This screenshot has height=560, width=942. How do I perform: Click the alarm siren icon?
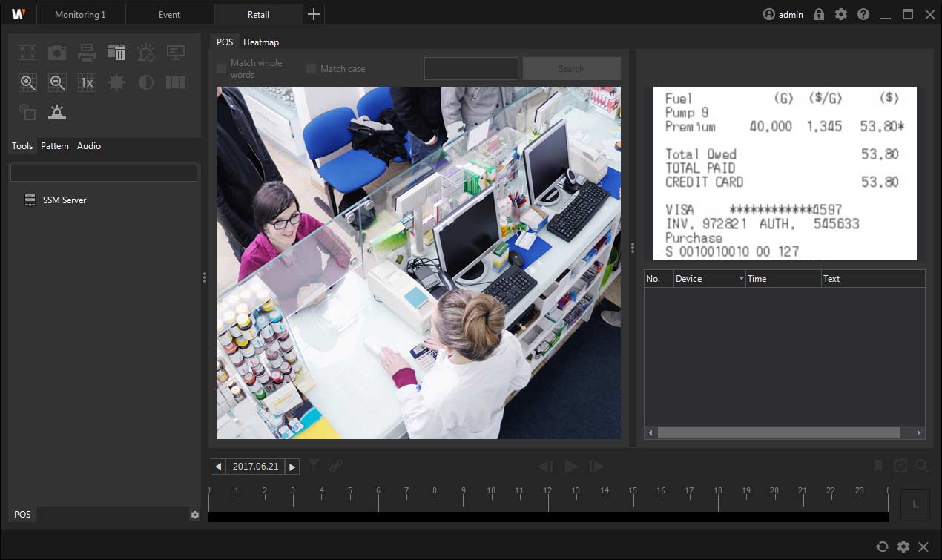pos(57,112)
